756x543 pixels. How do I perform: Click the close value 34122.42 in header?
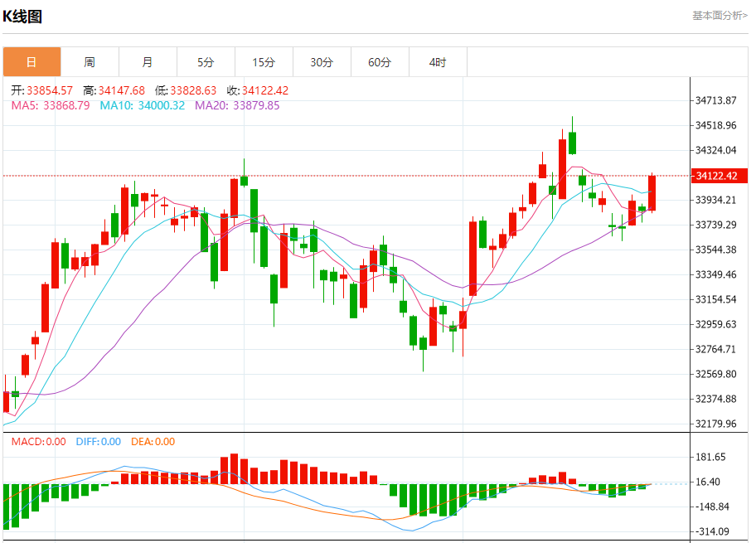pos(265,90)
